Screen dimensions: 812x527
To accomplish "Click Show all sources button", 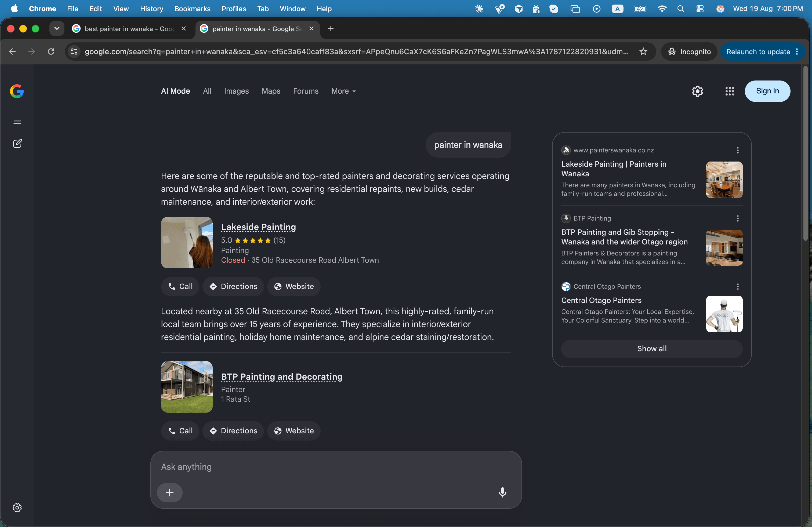I will pyautogui.click(x=652, y=348).
